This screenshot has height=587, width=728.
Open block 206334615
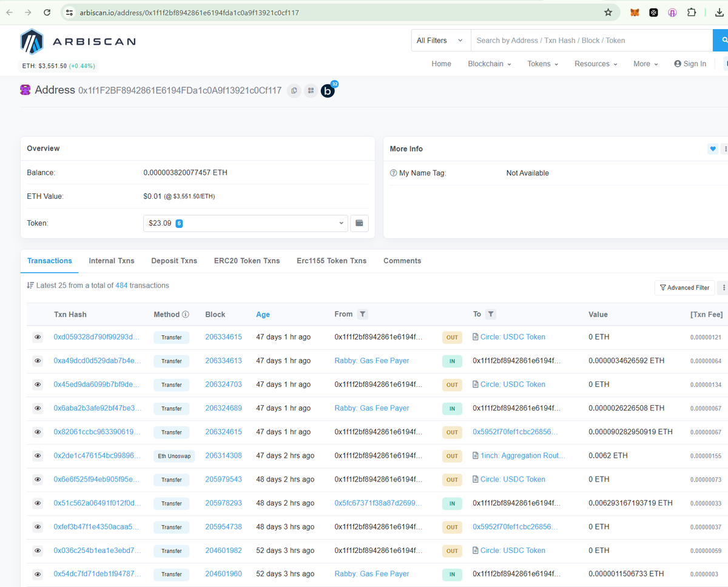coord(223,337)
